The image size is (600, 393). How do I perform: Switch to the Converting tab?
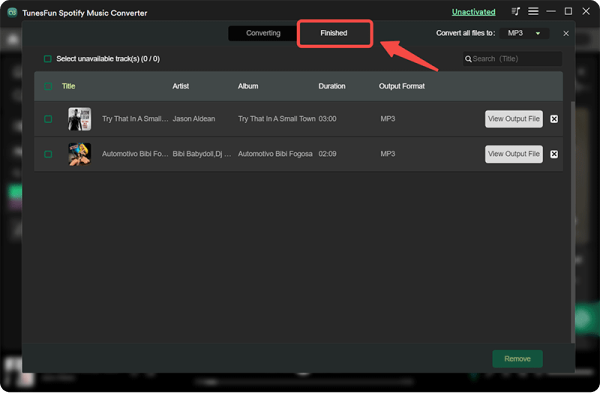263,33
